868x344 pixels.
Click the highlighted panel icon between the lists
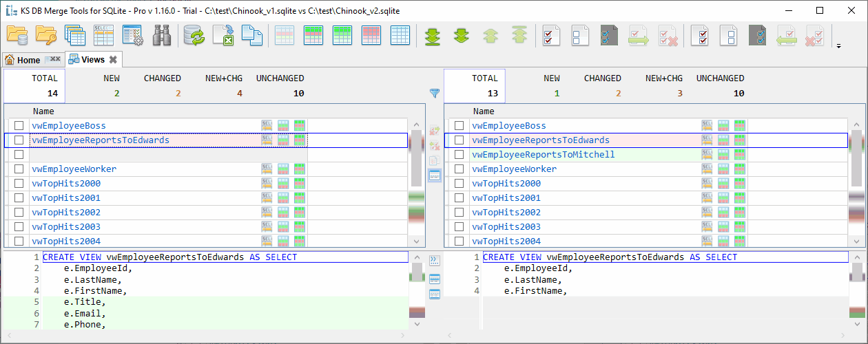[x=435, y=175]
